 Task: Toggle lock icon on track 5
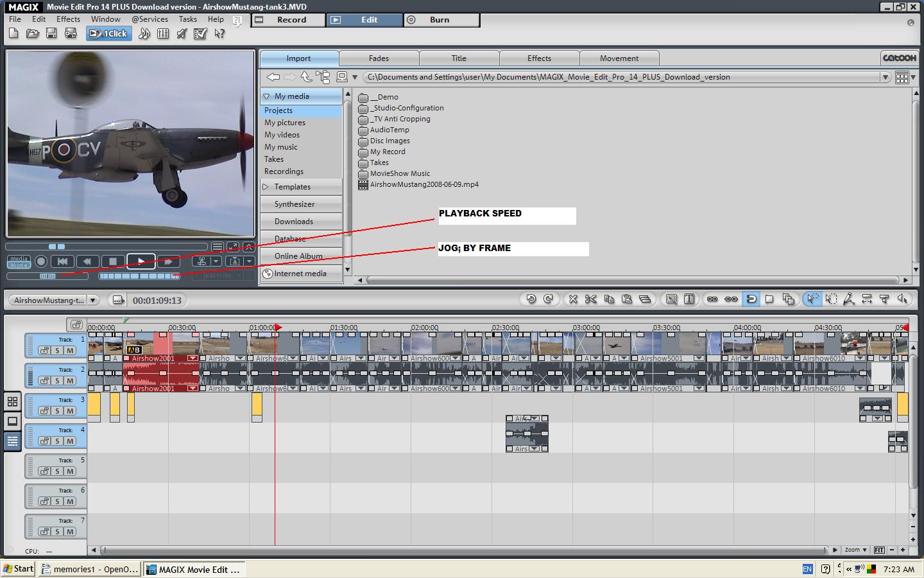point(44,471)
